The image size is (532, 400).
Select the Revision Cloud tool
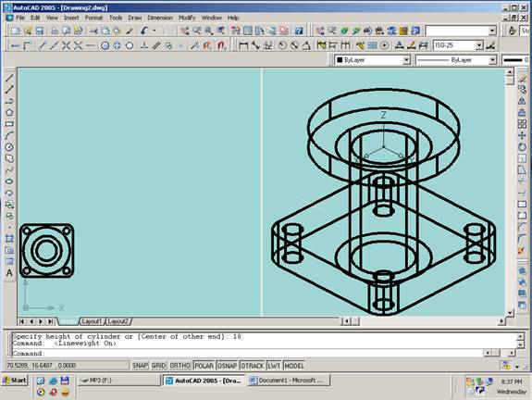click(9, 158)
